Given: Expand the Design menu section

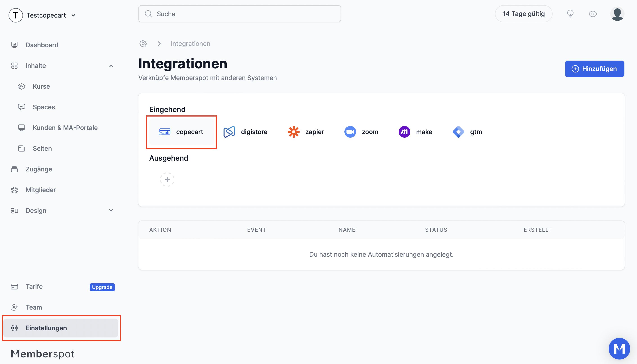Looking at the screenshot, I should tap(111, 211).
